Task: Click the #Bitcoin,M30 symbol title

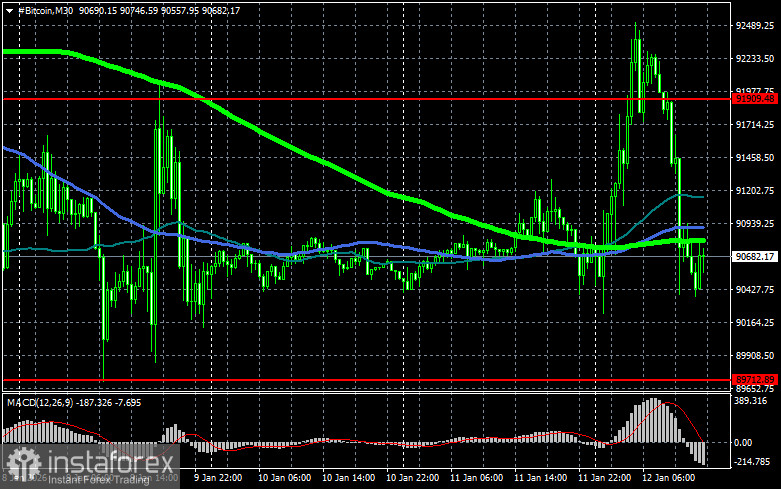Action: 45,10
